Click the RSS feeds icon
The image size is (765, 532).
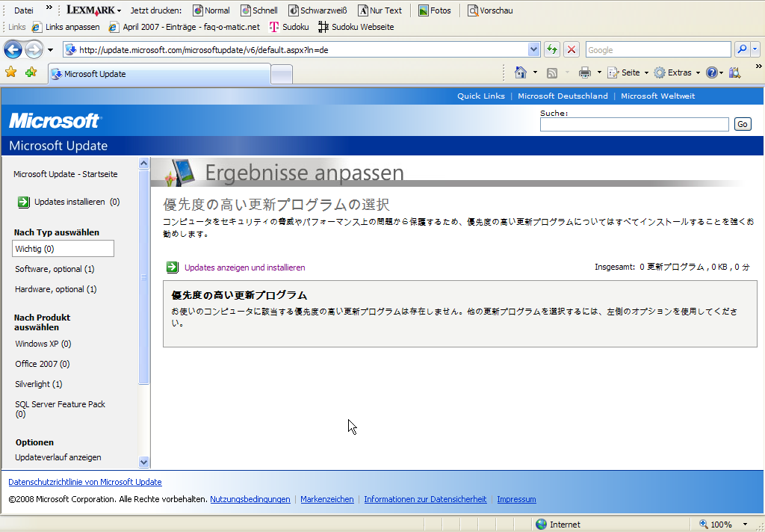(x=552, y=73)
